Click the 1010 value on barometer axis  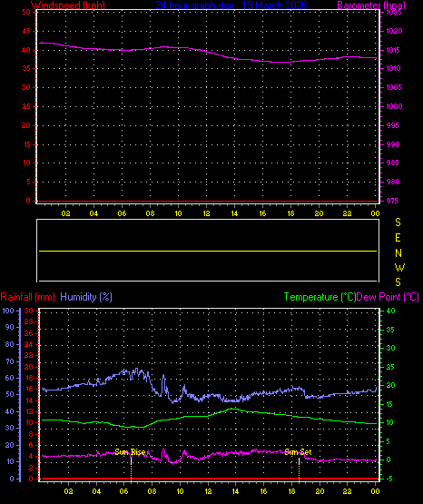[x=393, y=68]
